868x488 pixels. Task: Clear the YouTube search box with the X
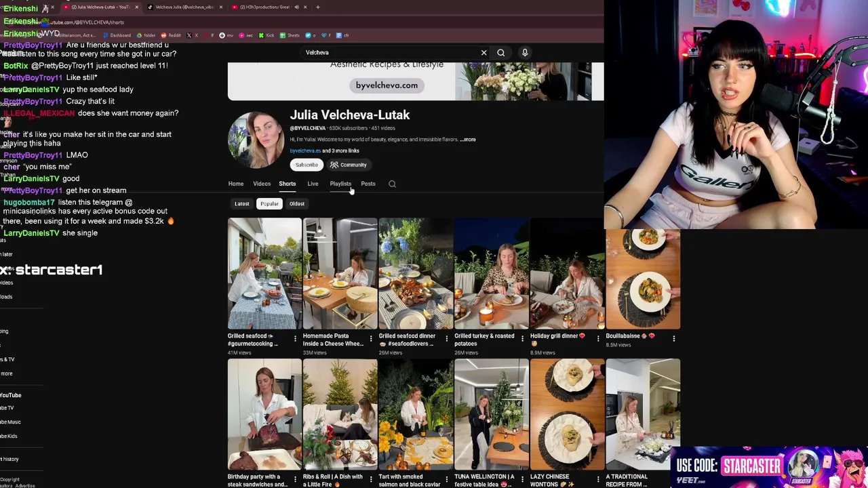484,52
